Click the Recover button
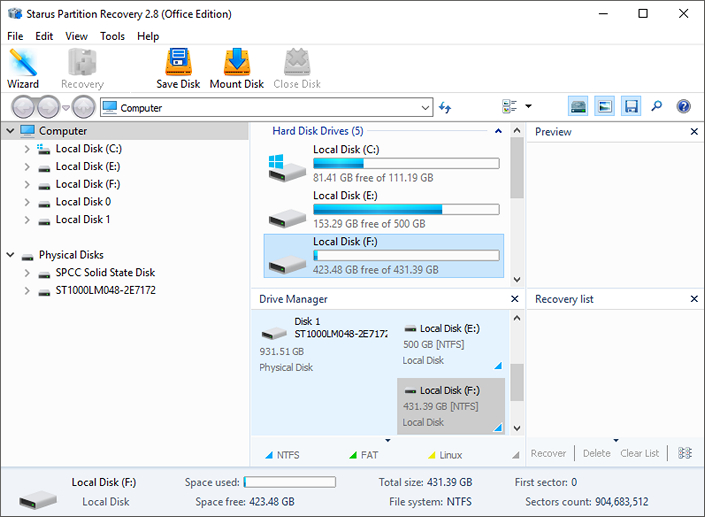This screenshot has height=517, width=705. [548, 453]
